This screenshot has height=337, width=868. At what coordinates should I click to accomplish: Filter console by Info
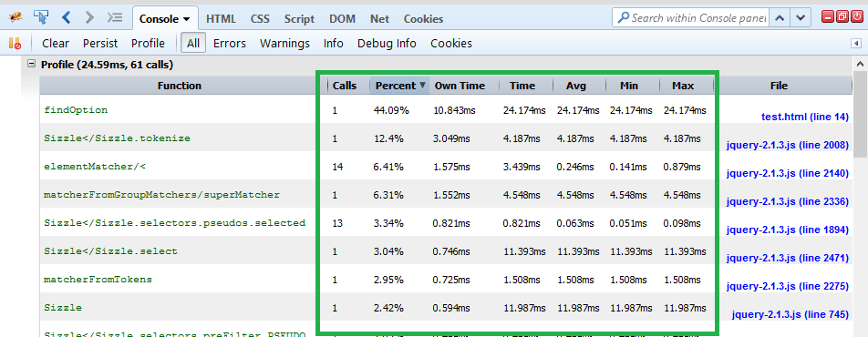334,43
